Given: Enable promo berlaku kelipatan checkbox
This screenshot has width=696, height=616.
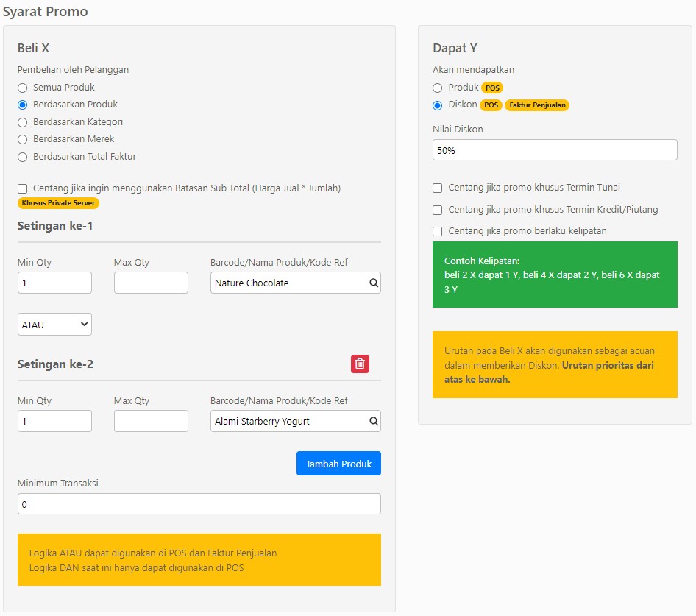Looking at the screenshot, I should pyautogui.click(x=438, y=231).
